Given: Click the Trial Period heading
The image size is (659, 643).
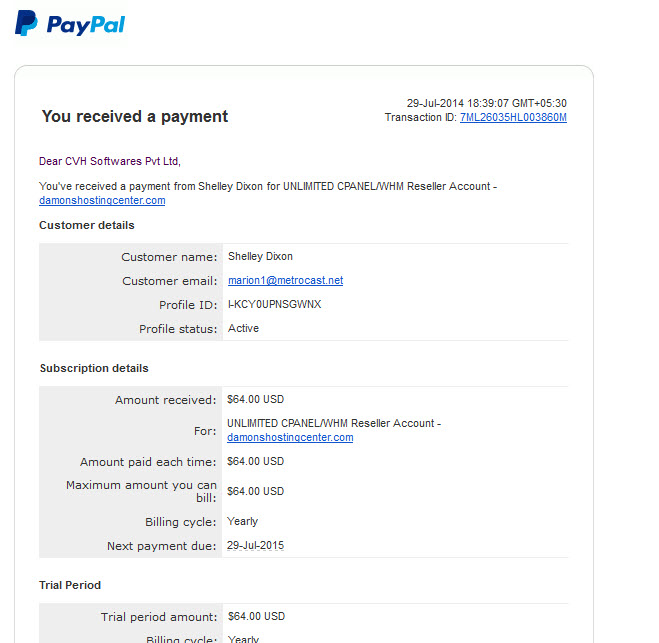Looking at the screenshot, I should [70, 585].
